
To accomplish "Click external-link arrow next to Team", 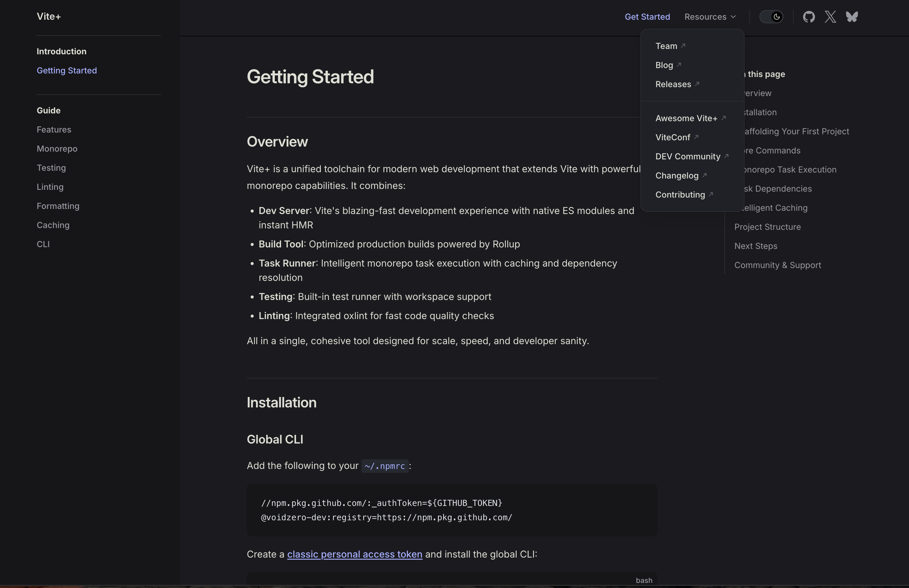I will (x=683, y=45).
